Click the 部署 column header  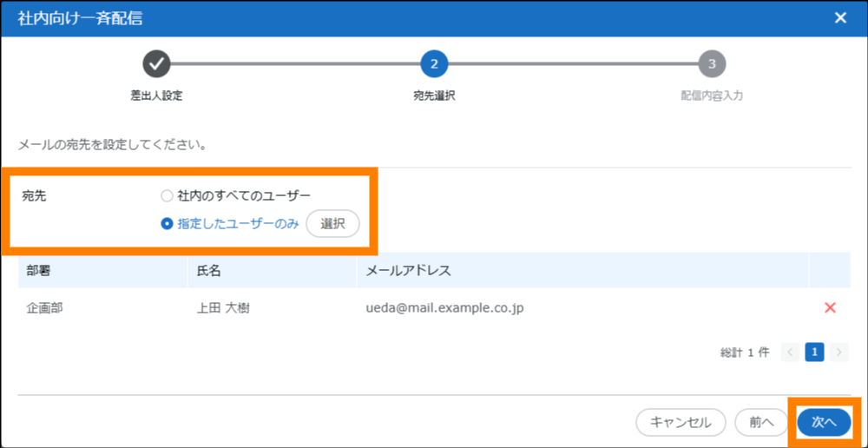tap(39, 270)
